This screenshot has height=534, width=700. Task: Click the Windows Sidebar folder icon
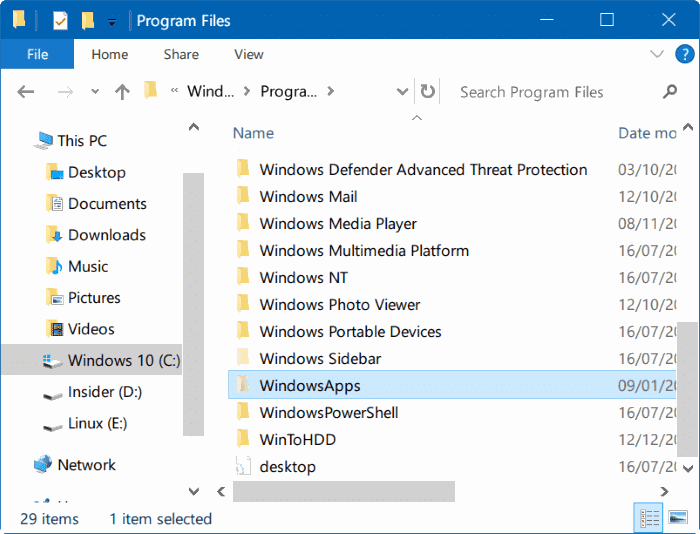click(243, 357)
